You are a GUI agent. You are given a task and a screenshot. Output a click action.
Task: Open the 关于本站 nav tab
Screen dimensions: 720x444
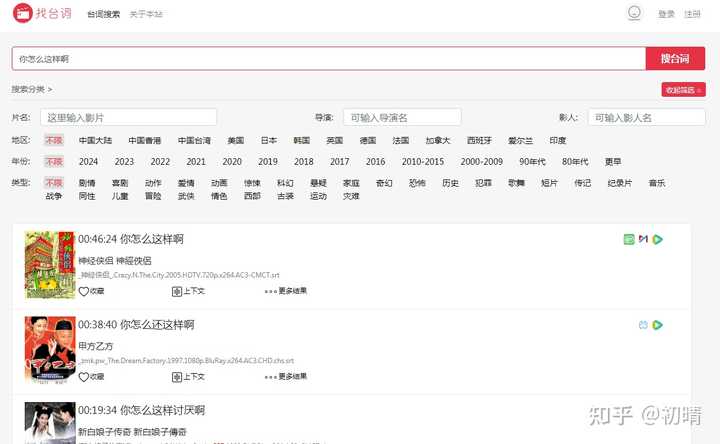146,14
